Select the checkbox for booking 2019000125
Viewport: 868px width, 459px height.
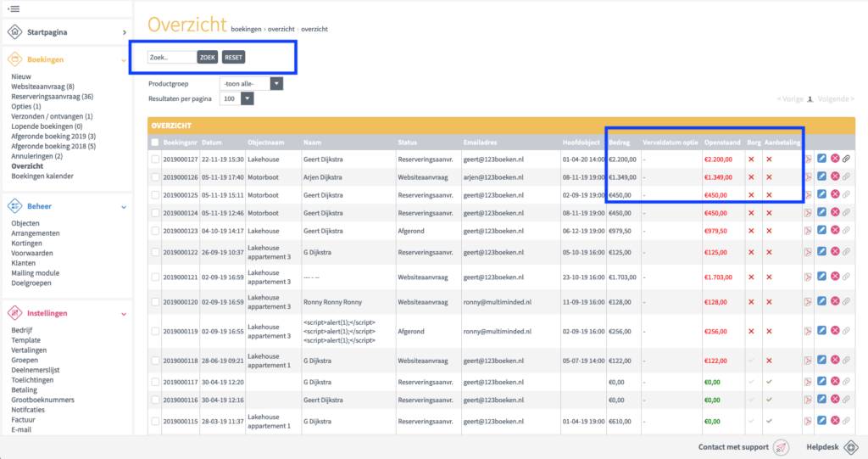tap(155, 194)
